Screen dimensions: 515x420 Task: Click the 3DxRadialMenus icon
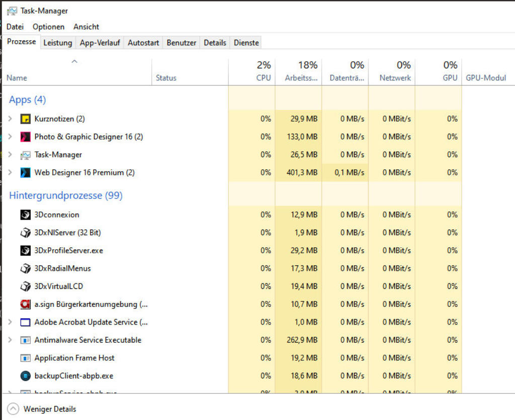click(x=25, y=268)
